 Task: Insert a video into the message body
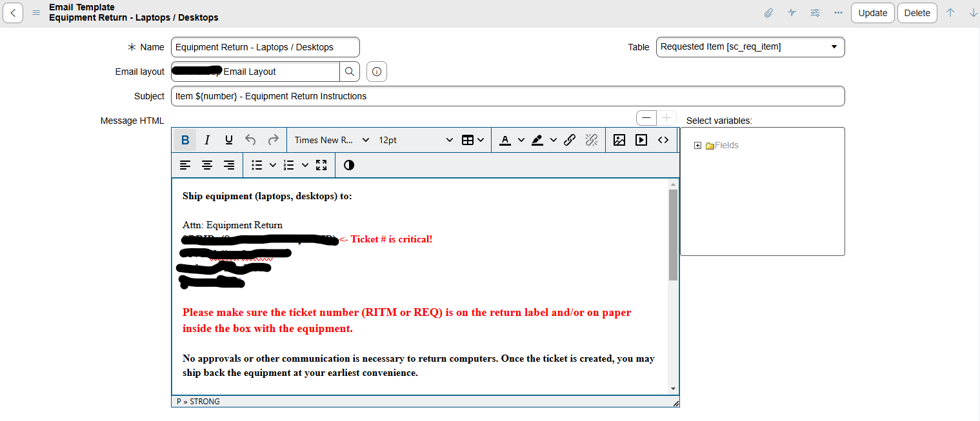tap(641, 140)
